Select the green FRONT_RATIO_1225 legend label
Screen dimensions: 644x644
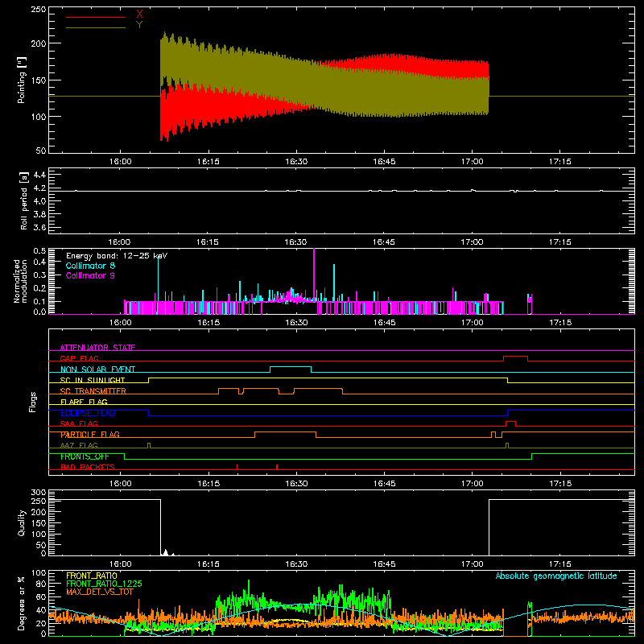104,584
